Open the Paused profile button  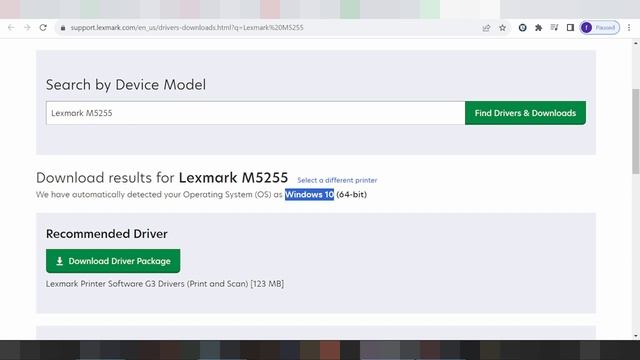pyautogui.click(x=600, y=28)
